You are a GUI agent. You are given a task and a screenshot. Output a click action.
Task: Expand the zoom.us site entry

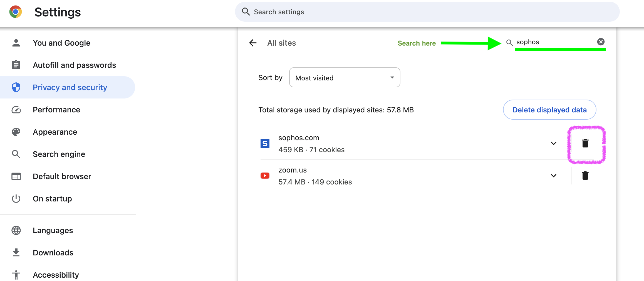point(554,176)
